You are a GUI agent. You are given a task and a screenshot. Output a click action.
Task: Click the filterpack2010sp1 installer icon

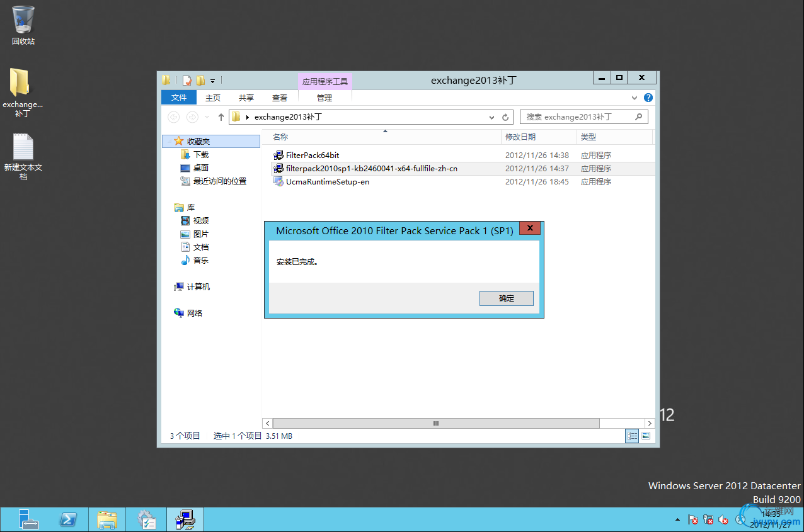(279, 168)
